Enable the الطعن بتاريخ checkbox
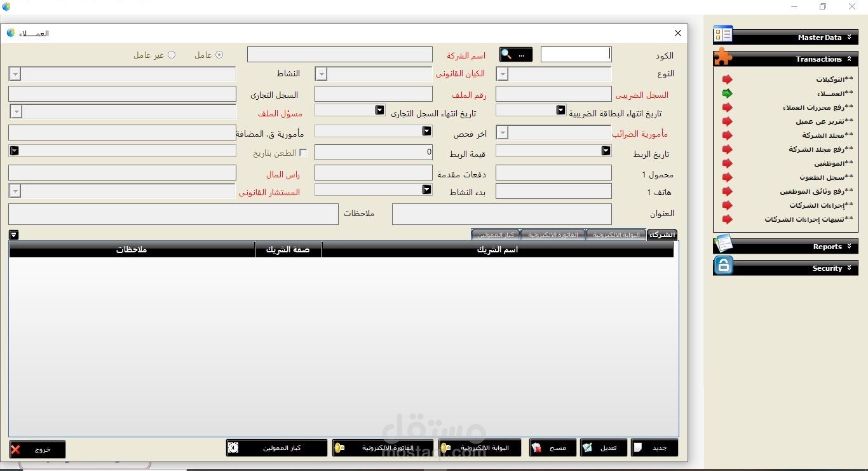 (303, 153)
